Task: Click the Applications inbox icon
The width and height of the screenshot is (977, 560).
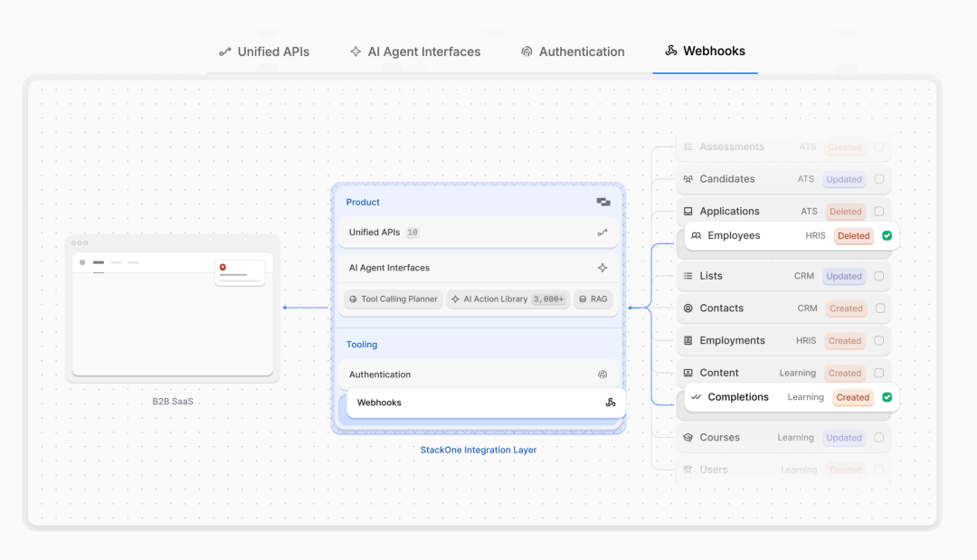Action: coord(688,211)
